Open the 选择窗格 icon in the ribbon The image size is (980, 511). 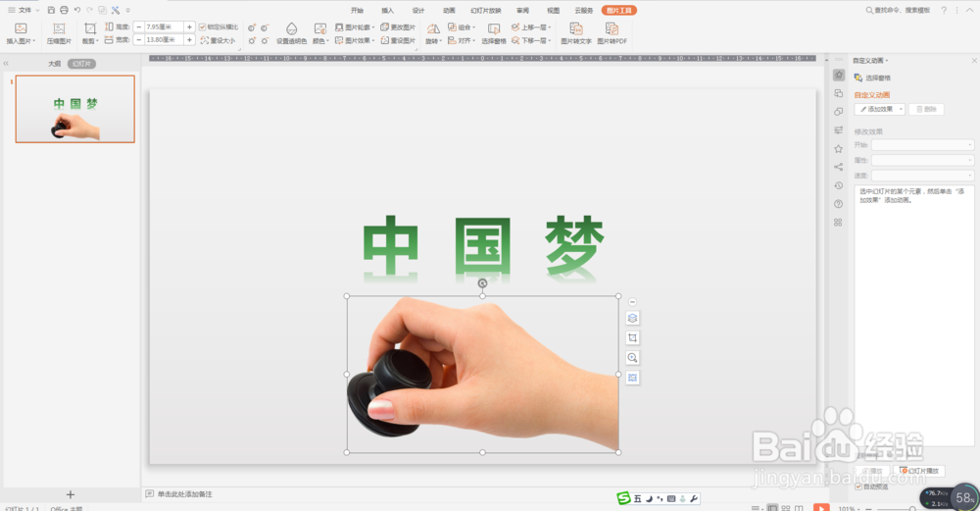(x=494, y=28)
